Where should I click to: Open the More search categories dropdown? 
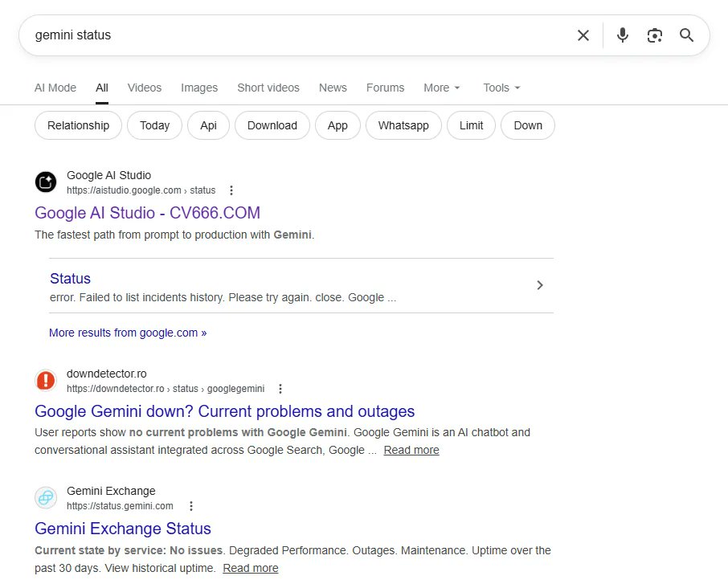(x=441, y=88)
